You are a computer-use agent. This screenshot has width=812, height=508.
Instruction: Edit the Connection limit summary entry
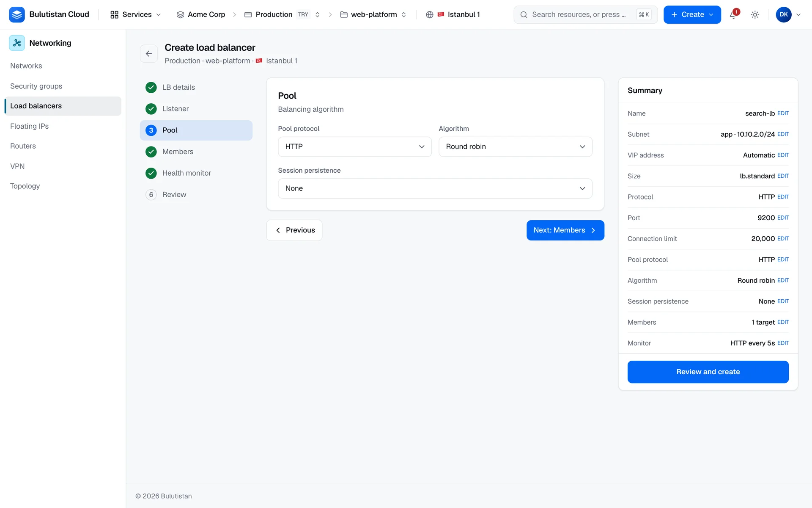[783, 239]
